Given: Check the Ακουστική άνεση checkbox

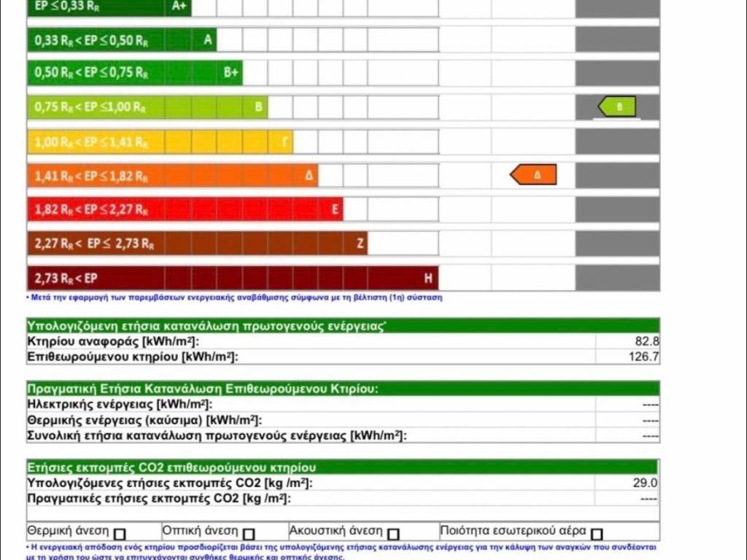Looking at the screenshot, I should click(393, 534).
